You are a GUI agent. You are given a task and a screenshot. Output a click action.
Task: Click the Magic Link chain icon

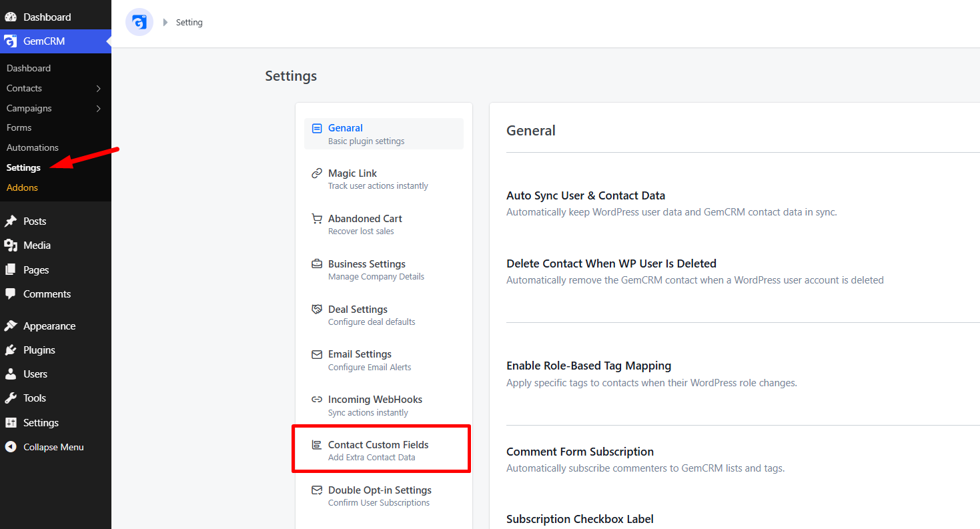317,173
